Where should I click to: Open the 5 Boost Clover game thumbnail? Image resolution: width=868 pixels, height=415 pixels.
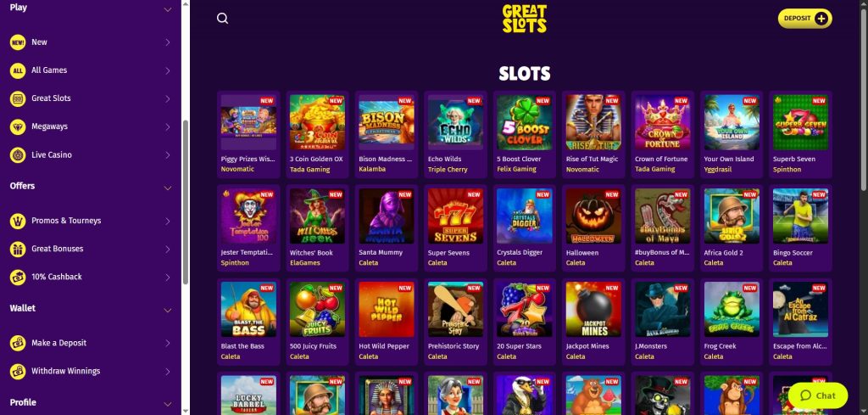[524, 122]
